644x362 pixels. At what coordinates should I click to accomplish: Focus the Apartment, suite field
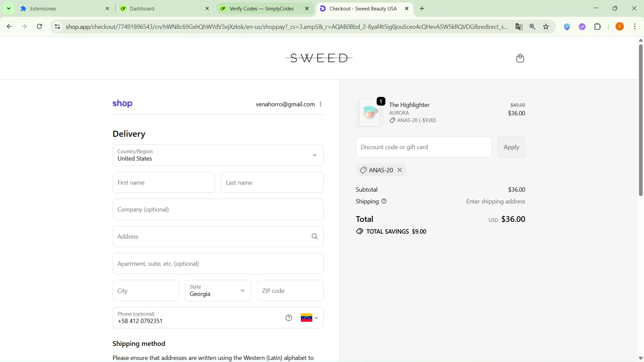coord(218,264)
